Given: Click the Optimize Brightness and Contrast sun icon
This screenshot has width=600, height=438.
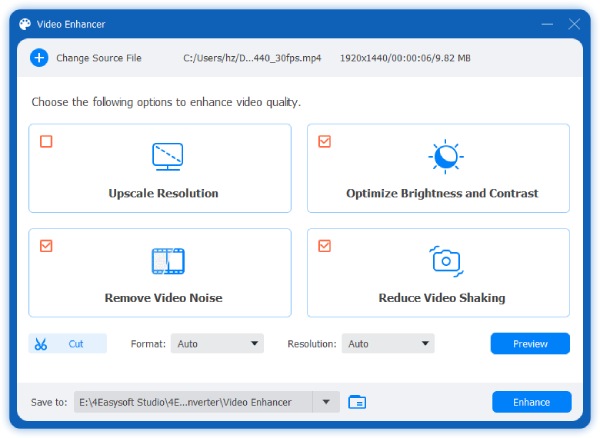Looking at the screenshot, I should (x=443, y=157).
